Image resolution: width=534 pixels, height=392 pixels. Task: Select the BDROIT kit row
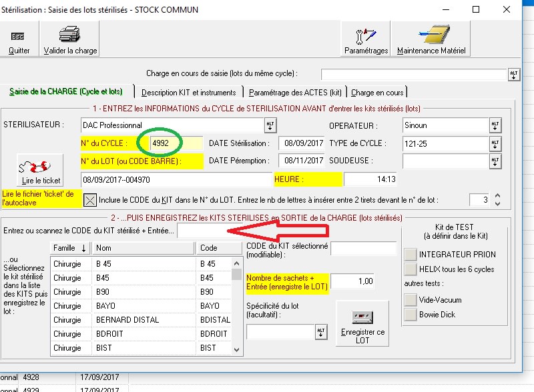[141, 334]
